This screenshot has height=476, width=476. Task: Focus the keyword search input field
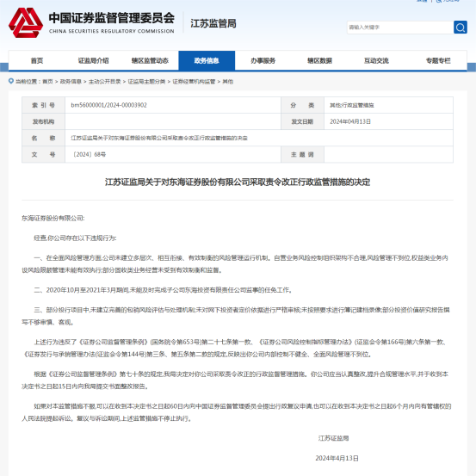pyautogui.click(x=400, y=28)
